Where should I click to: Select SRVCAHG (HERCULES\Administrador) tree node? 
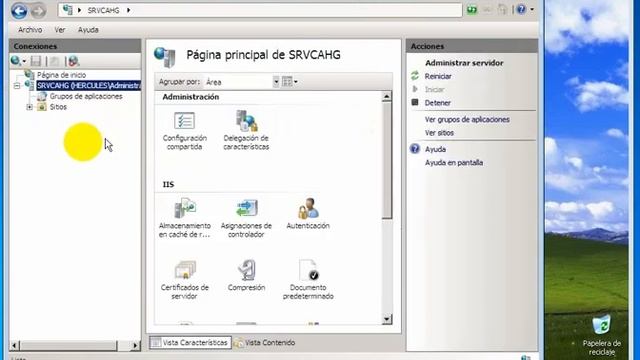click(x=89, y=86)
